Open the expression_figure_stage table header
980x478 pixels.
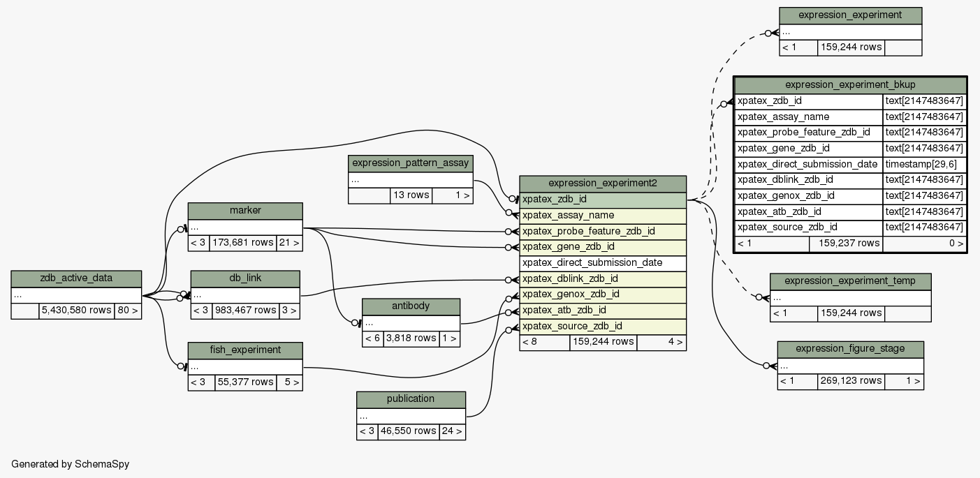click(850, 349)
